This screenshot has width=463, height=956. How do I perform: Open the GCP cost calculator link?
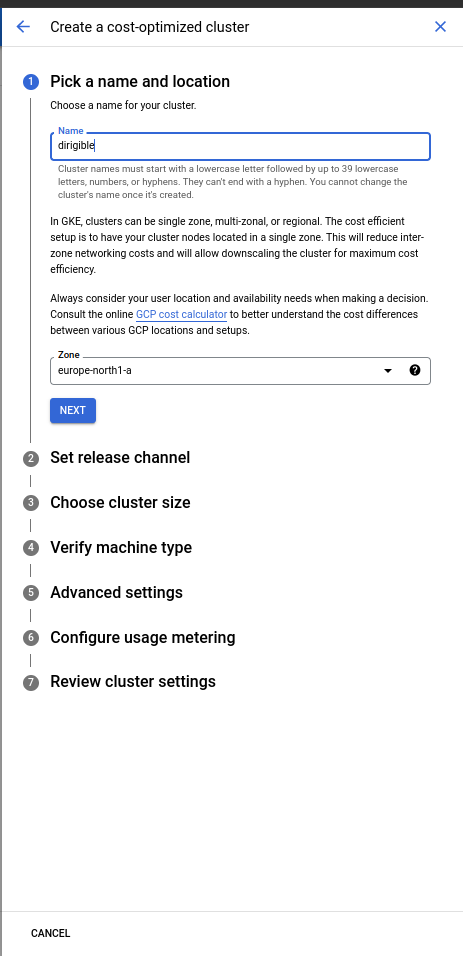(x=181, y=315)
